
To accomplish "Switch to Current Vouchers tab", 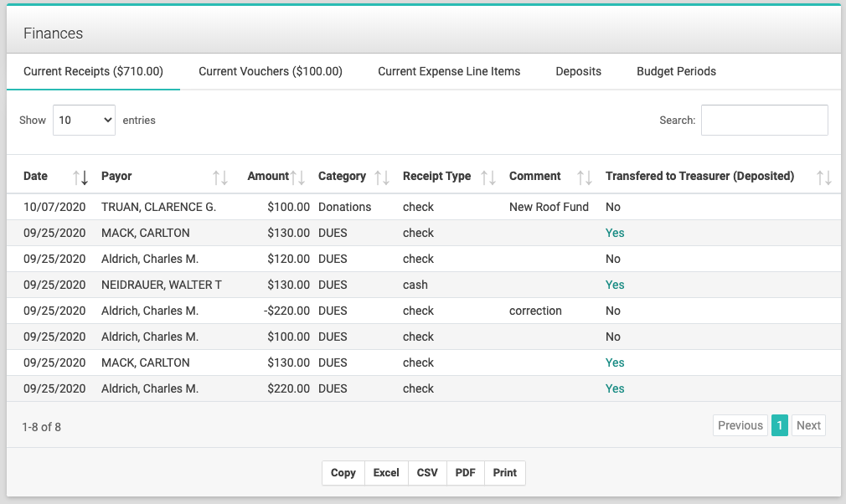I will [x=271, y=71].
